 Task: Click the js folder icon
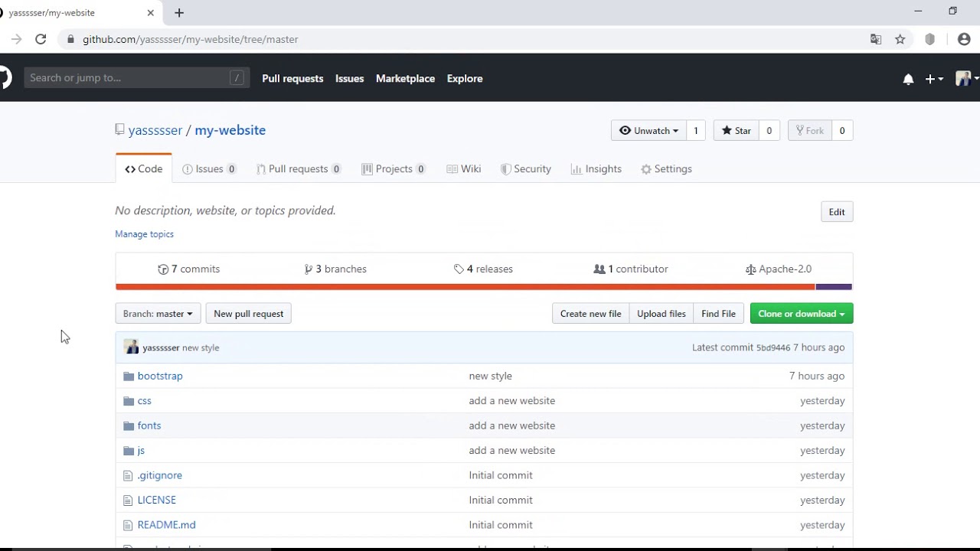(x=129, y=451)
